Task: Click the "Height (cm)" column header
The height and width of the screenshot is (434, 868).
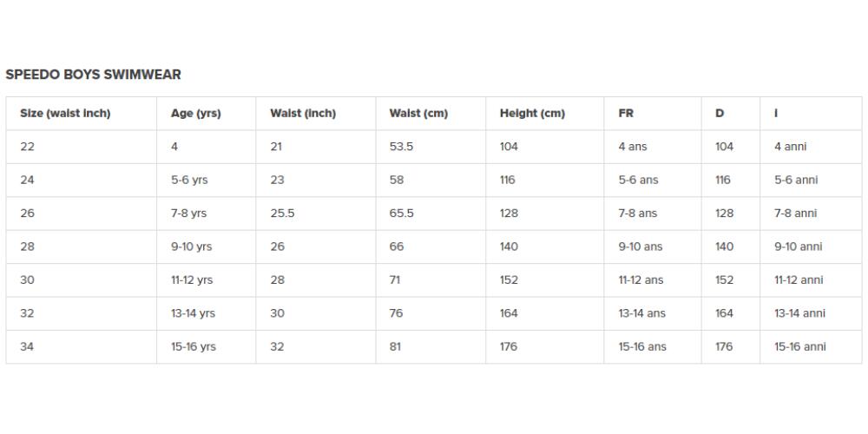Action: (x=532, y=114)
